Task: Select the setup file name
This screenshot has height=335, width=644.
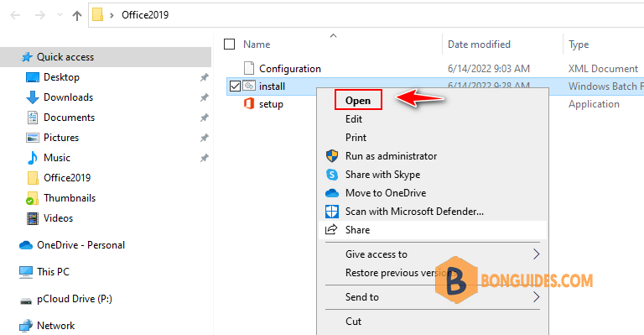Action: click(x=271, y=104)
